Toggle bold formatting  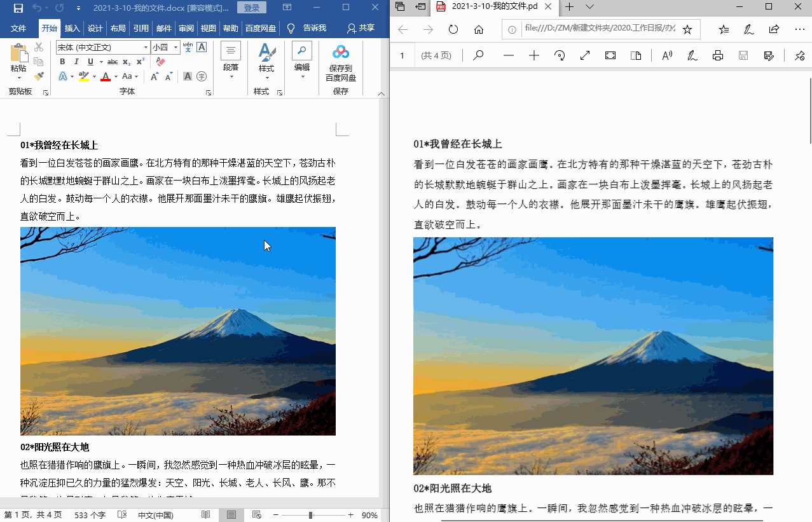62,61
